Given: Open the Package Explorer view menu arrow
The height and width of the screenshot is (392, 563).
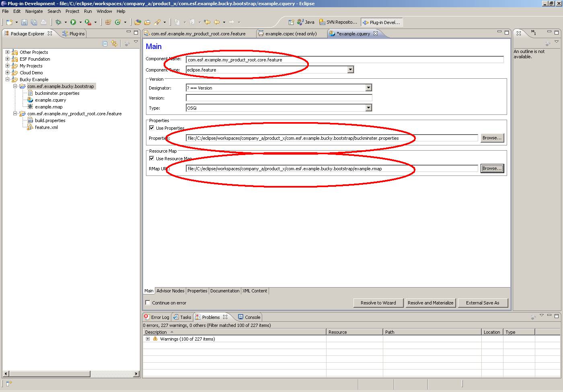Looking at the screenshot, I should tap(136, 42).
